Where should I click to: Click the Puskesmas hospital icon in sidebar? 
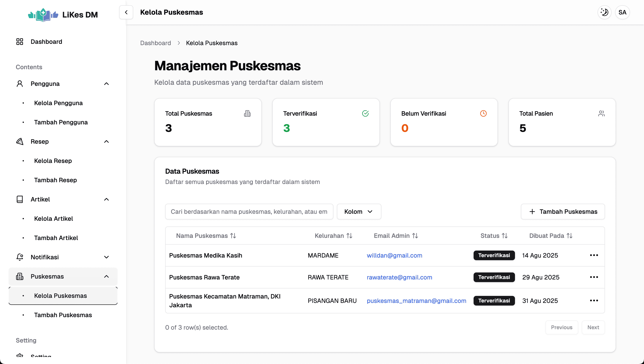tap(19, 276)
